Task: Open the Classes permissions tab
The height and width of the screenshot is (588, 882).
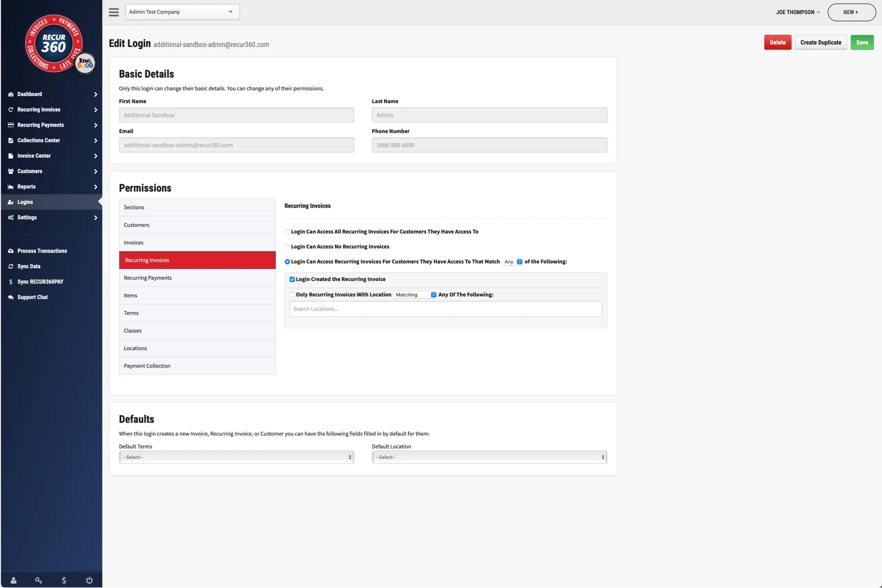Action: (x=197, y=331)
